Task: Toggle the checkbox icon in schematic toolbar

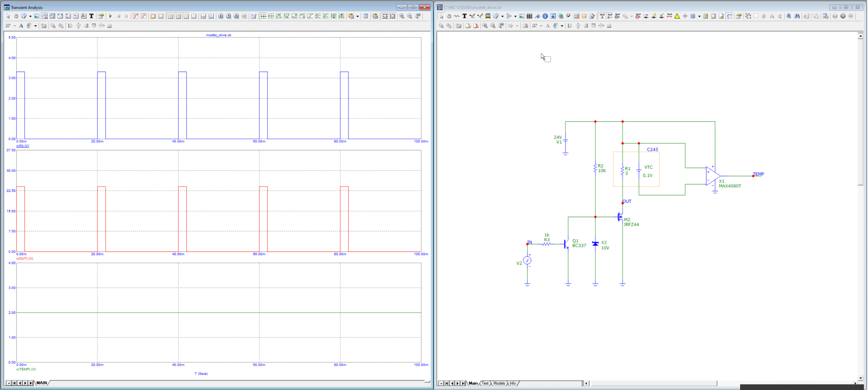Action: coord(569,16)
